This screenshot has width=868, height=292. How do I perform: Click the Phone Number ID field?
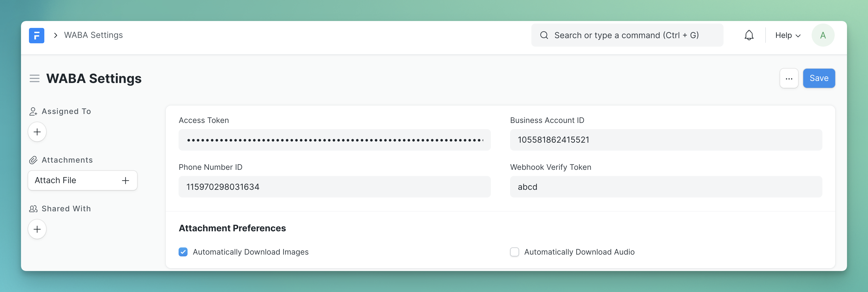point(334,187)
